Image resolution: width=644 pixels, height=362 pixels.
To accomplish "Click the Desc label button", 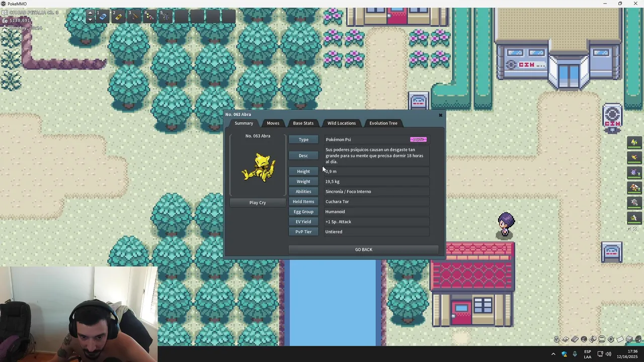I will pyautogui.click(x=303, y=155).
